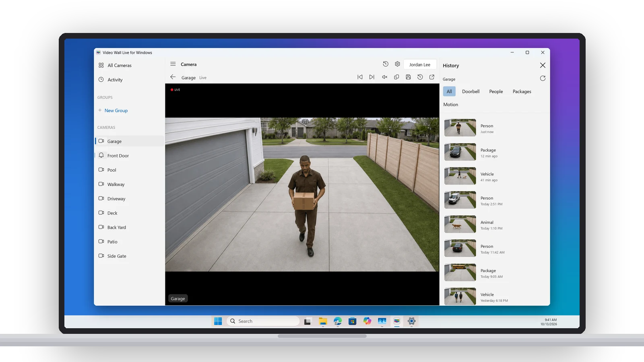Open the Jordan Lee account button
The width and height of the screenshot is (644, 362).
click(420, 64)
